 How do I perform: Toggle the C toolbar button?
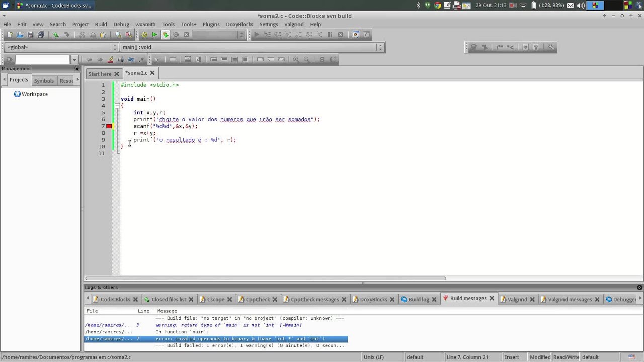point(333,59)
